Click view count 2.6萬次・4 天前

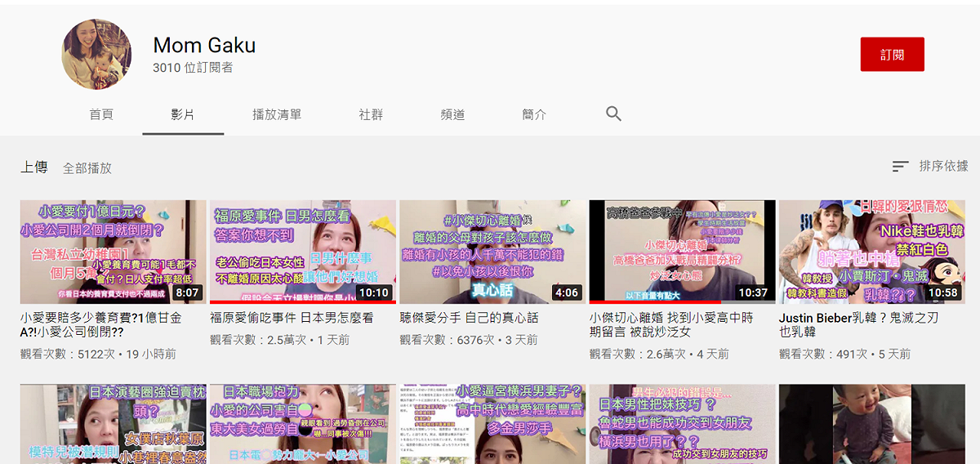pos(660,355)
